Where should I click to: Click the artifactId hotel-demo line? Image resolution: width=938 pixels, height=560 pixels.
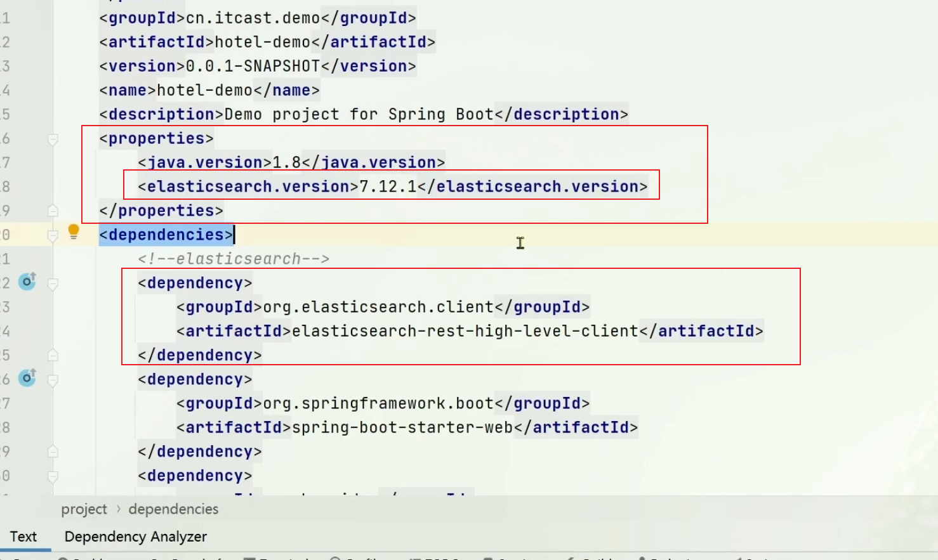click(x=267, y=42)
